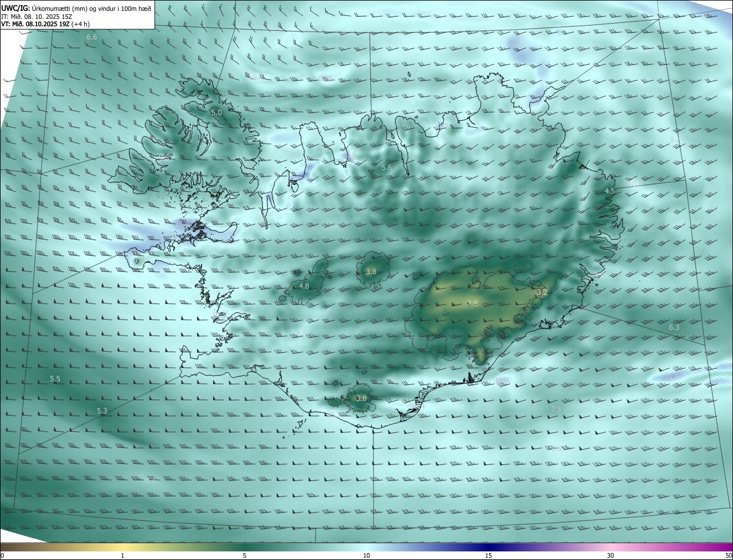This screenshot has width=733, height=560.
Task: Click the map title 'Úrkomumætti (mm) og vindur í 100m hæð'
Action: pos(91,8)
